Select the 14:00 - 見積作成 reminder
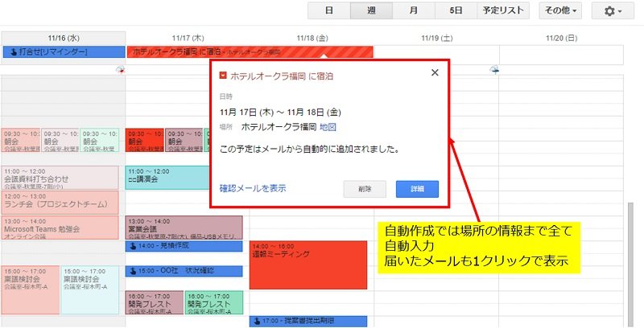The image size is (644, 328). 184,246
